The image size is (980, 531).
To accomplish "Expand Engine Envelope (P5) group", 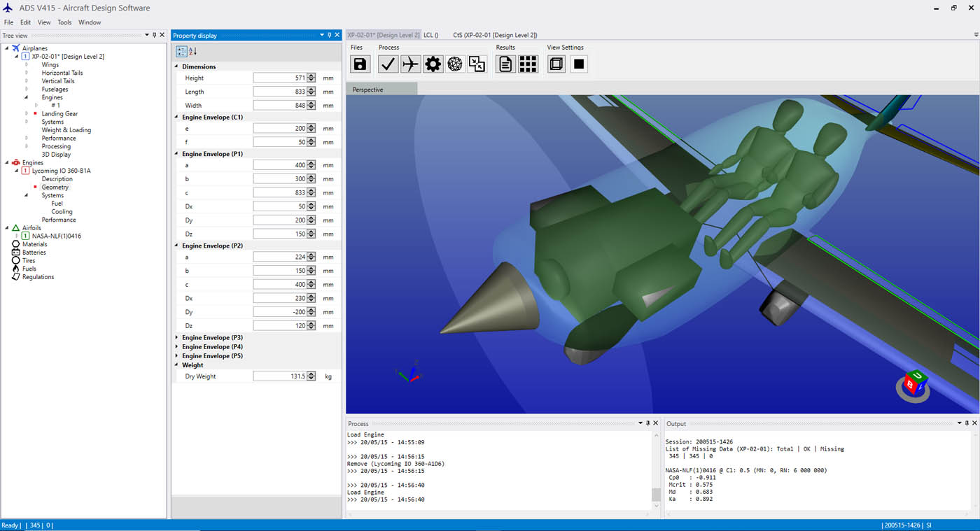I will coord(176,356).
